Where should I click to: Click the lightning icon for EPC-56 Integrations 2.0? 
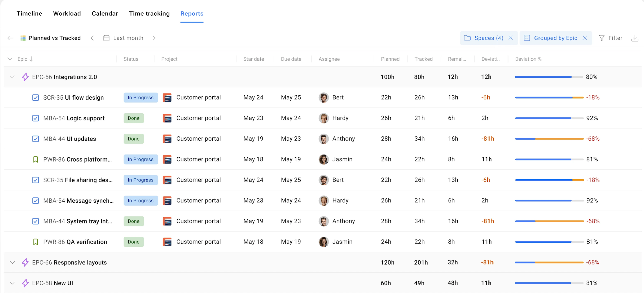(25, 77)
